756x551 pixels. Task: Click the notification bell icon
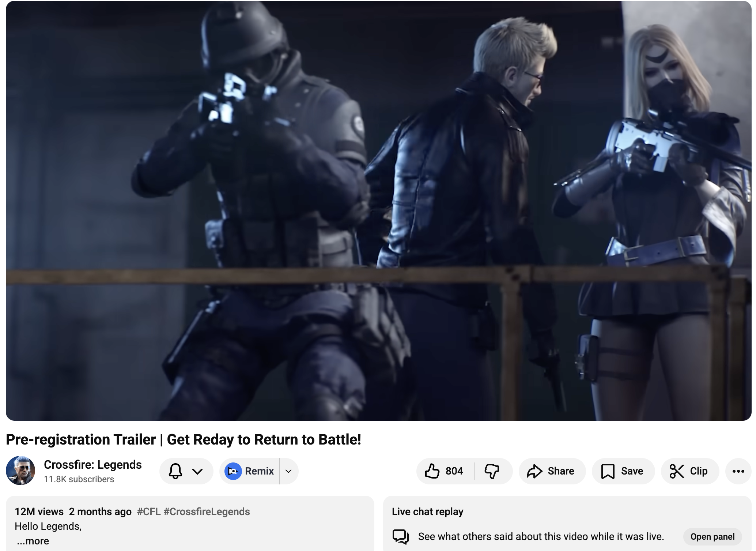175,471
